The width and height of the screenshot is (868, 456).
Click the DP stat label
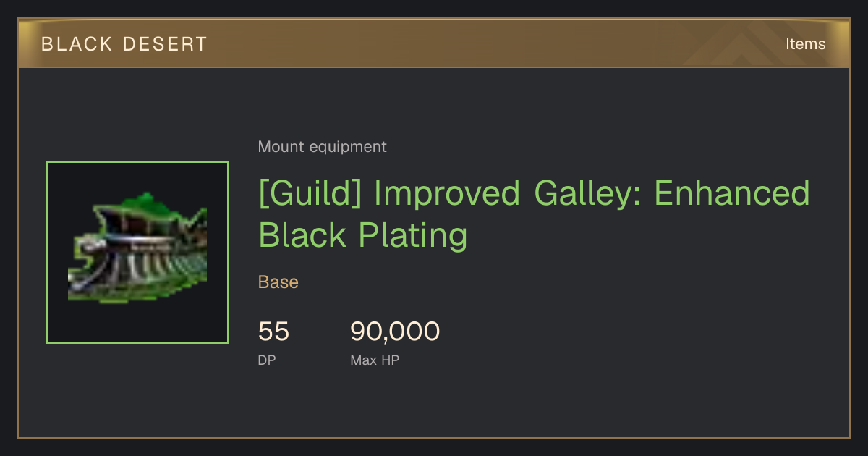click(267, 360)
